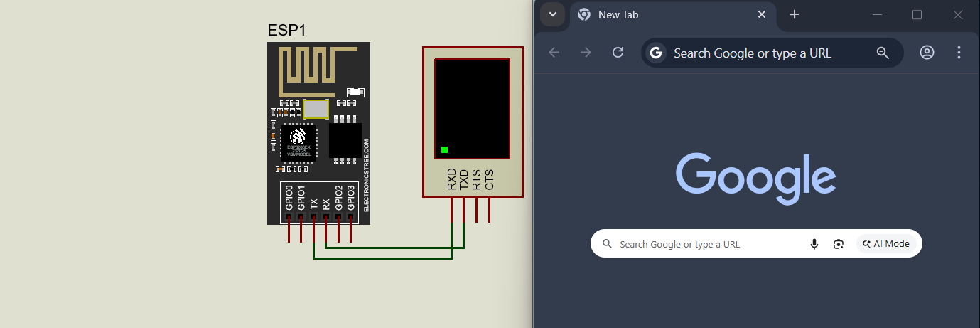This screenshot has height=328, width=980.
Task: Click the ESP1 component label
Action: point(286,31)
